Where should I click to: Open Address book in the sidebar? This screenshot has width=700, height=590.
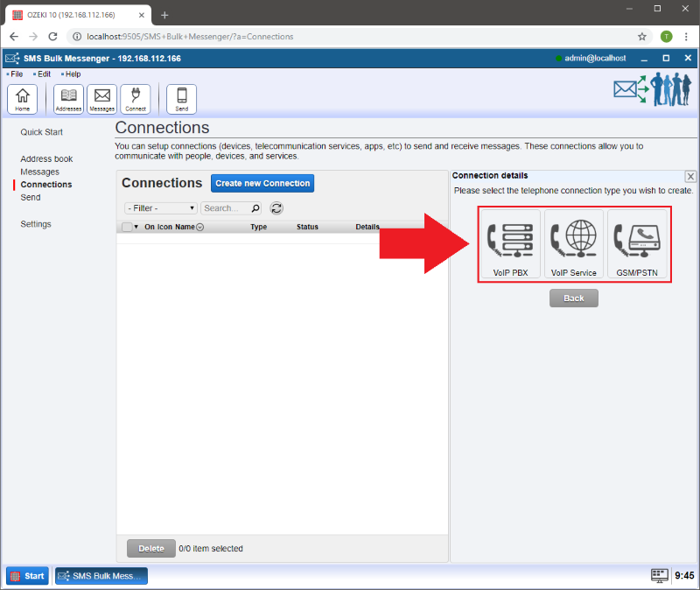point(46,158)
